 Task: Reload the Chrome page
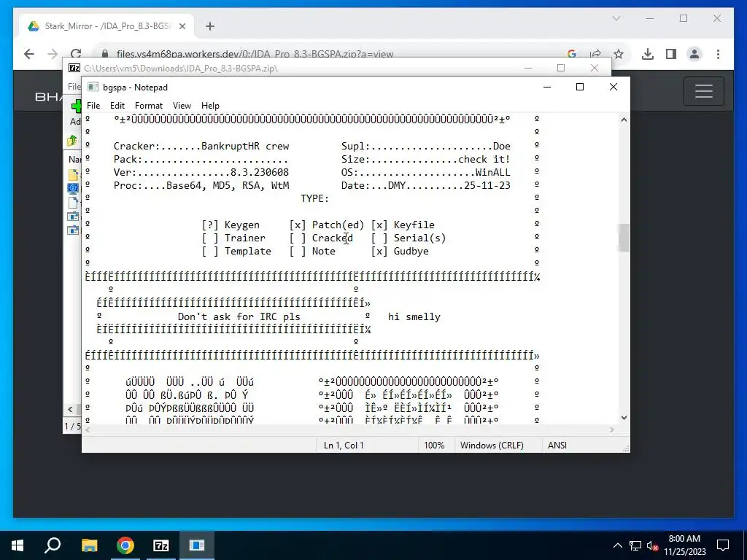pos(76,54)
